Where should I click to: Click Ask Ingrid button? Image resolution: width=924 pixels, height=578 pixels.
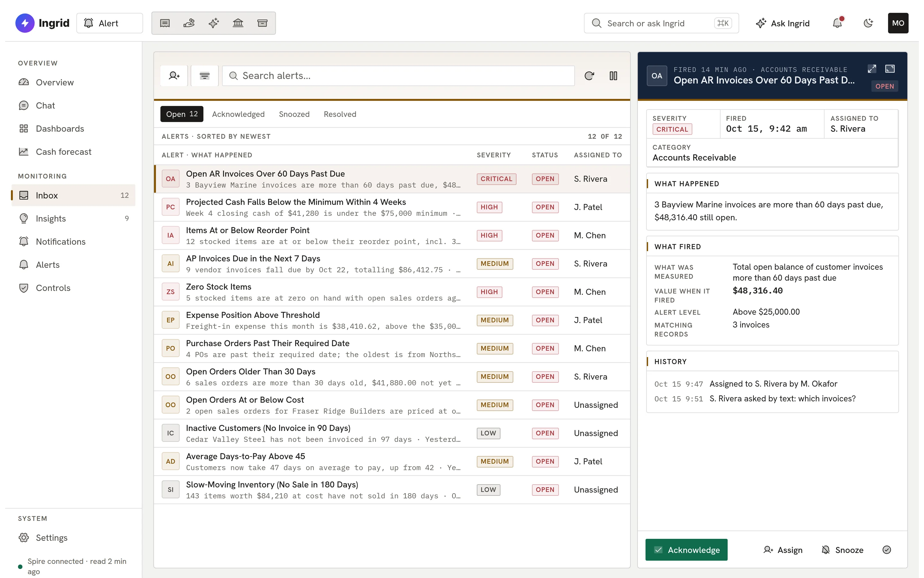(782, 23)
